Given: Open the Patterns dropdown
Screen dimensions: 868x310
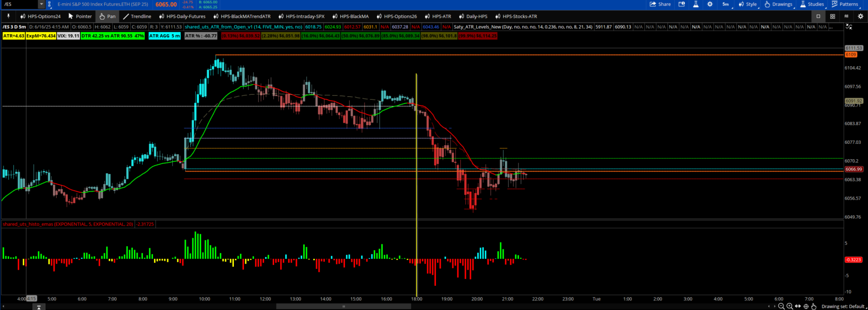Looking at the screenshot, I should (x=845, y=4).
